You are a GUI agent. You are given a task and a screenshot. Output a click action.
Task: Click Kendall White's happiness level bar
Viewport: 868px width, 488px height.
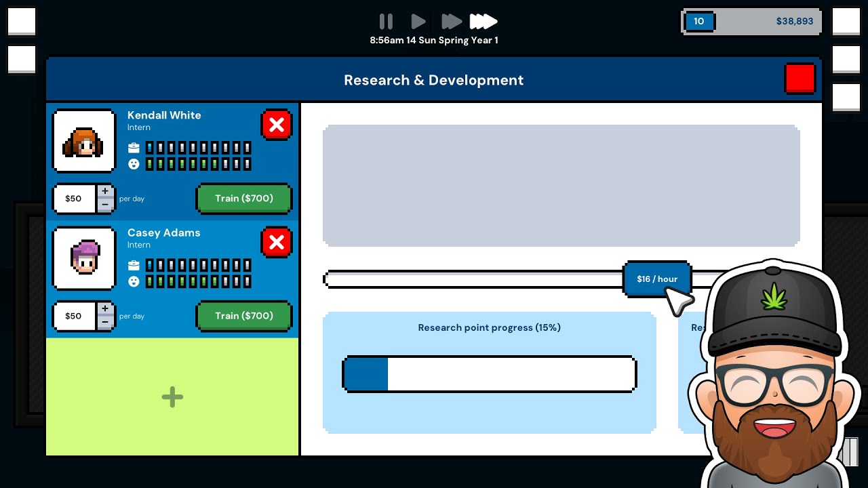(x=198, y=164)
